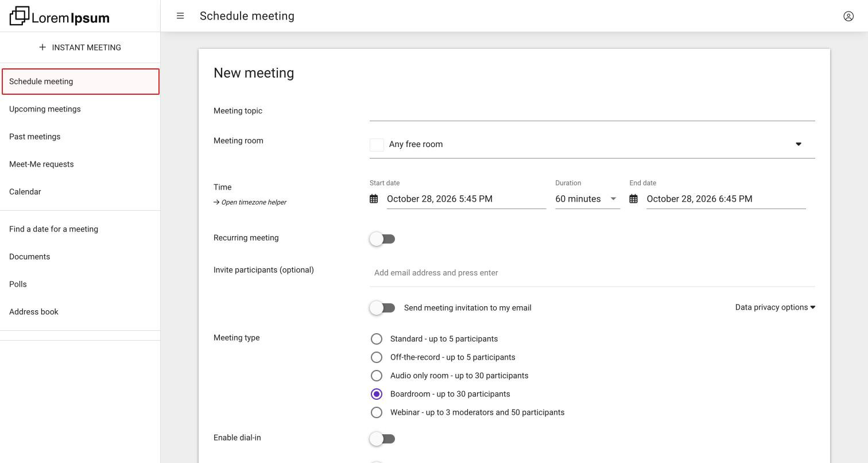Click the "Meeting type" label
This screenshot has height=463, width=868.
coord(237,338)
